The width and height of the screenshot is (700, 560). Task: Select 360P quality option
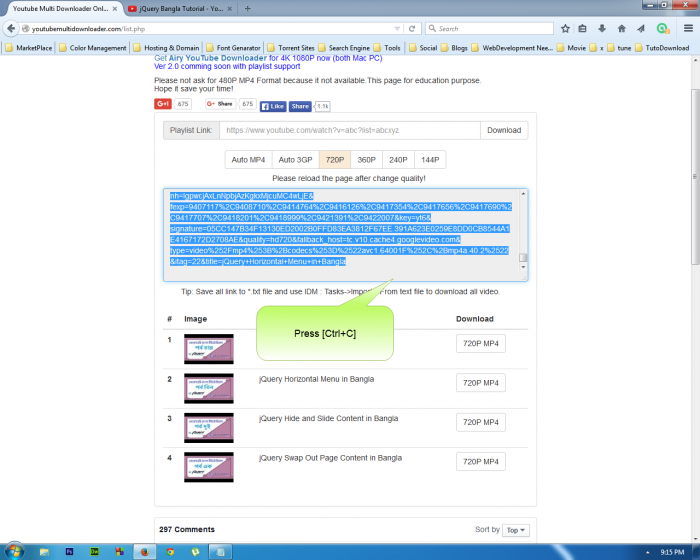pyautogui.click(x=367, y=160)
